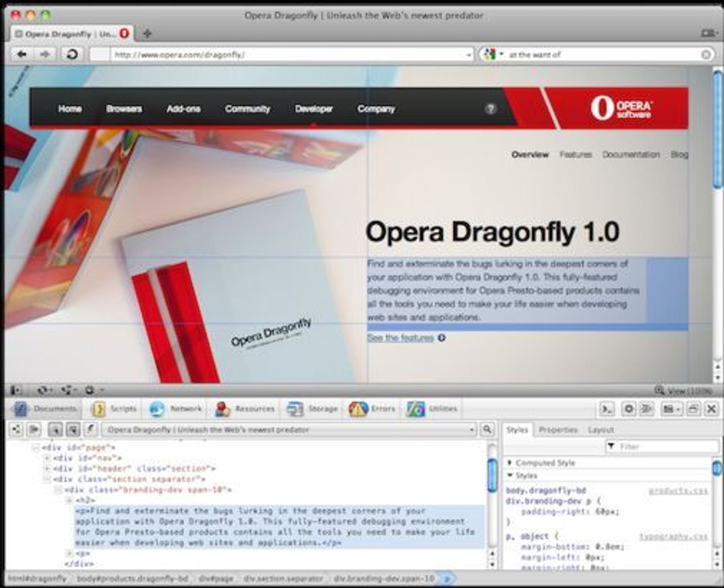The image size is (724, 588).
Task: Select the Styles side panel tab
Action: point(517,430)
